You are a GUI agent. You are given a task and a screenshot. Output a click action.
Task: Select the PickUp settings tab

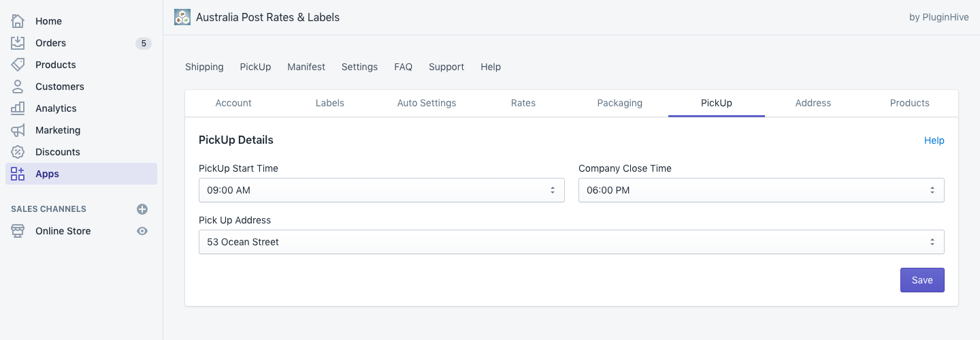717,103
